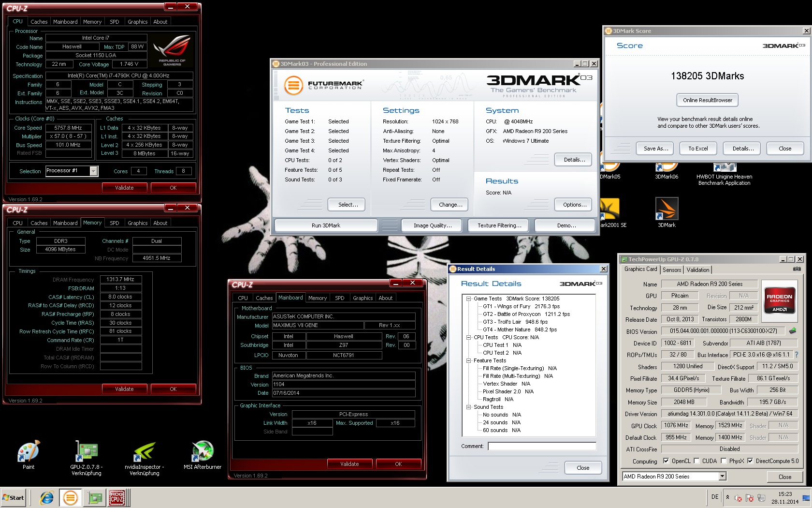Launch the MSI Afterburner desktop icon

pyautogui.click(x=203, y=455)
